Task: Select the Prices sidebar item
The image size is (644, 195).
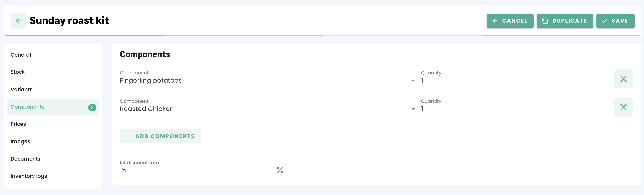Action: 18,124
